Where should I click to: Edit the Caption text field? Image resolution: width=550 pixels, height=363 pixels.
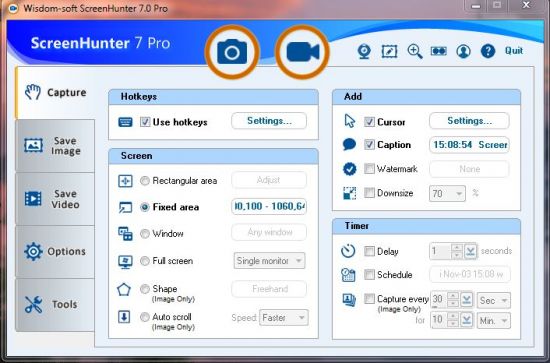[x=469, y=145]
